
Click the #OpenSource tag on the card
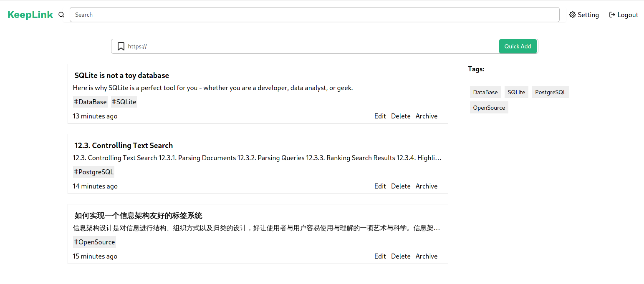(94, 242)
